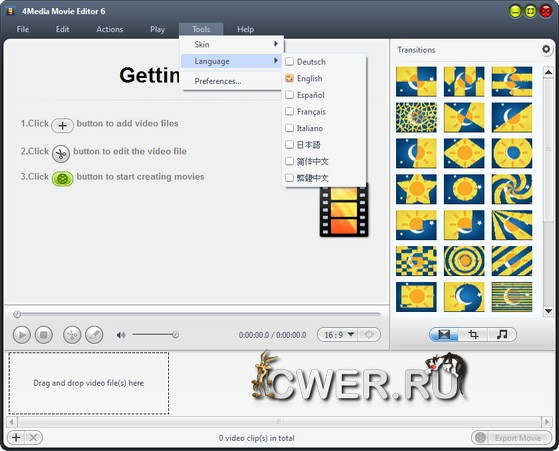Check the Deutsch language option
The image size is (559, 451).
pos(289,61)
